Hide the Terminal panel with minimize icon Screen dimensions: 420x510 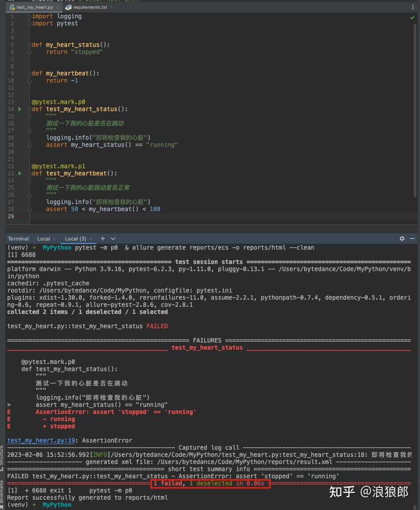[x=412, y=239]
